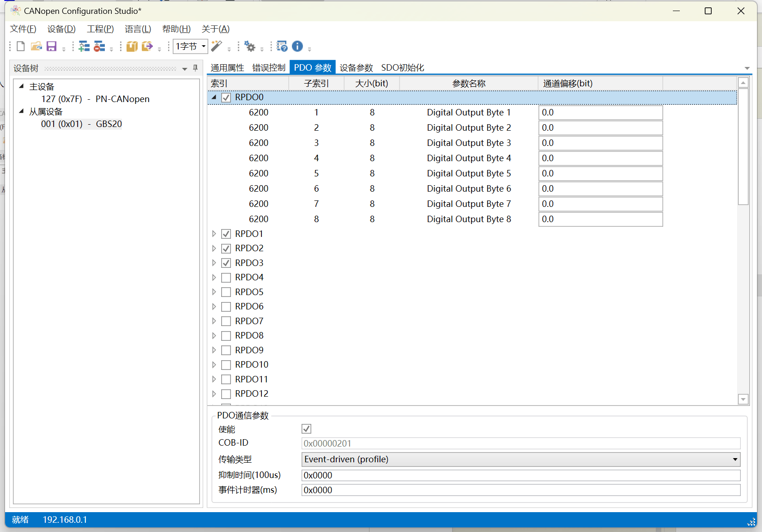Image resolution: width=762 pixels, height=532 pixels.
Task: Click the 抑制时间(100us) input field
Action: (521, 475)
